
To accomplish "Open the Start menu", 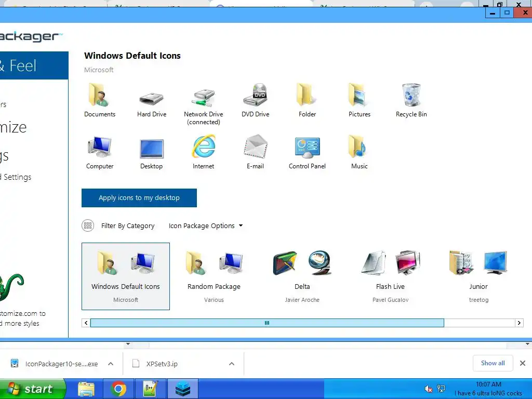I will 32,389.
